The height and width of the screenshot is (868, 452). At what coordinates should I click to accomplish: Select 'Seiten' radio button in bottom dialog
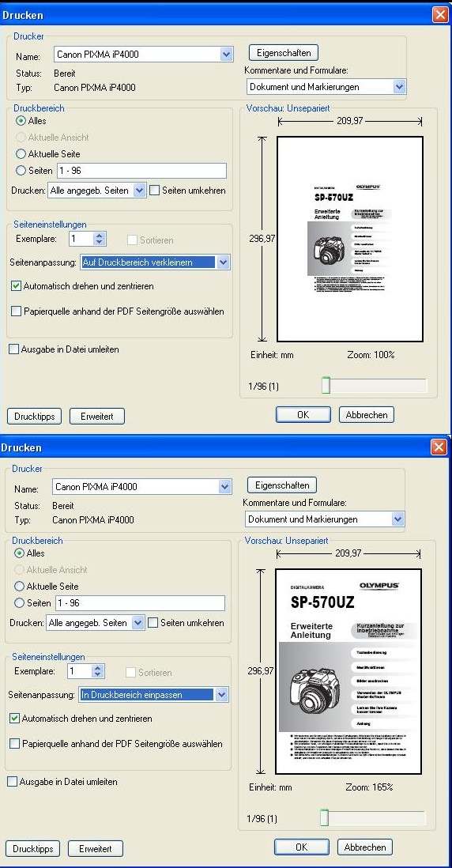pyautogui.click(x=20, y=603)
